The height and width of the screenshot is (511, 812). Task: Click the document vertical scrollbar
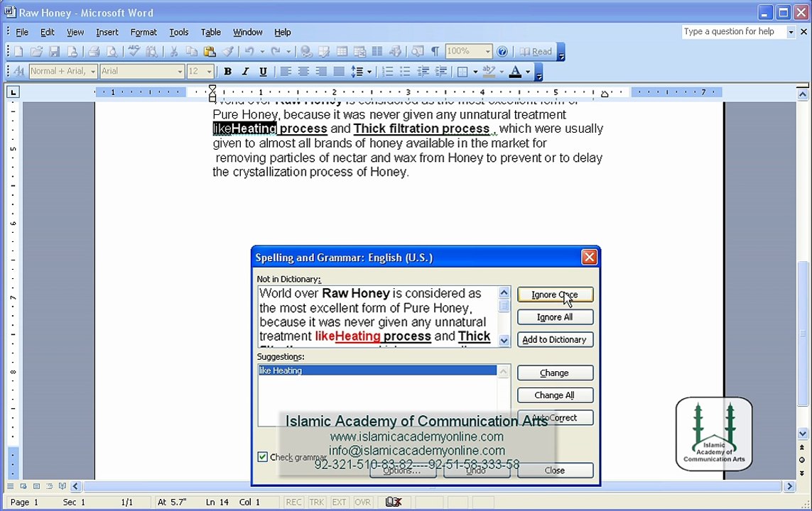(803, 264)
